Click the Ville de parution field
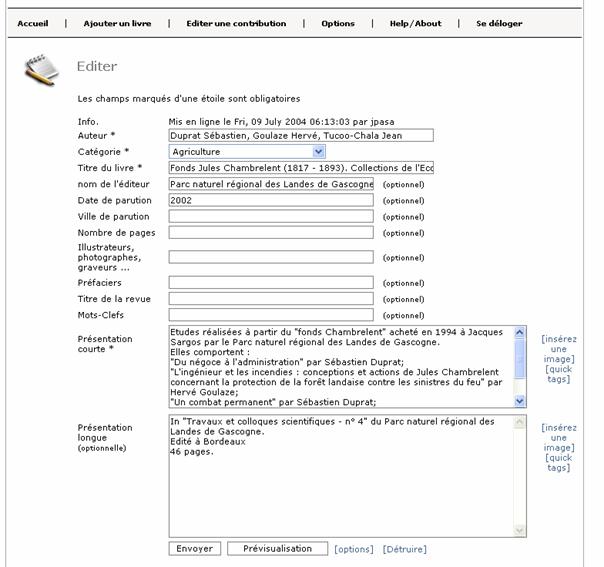 point(271,216)
